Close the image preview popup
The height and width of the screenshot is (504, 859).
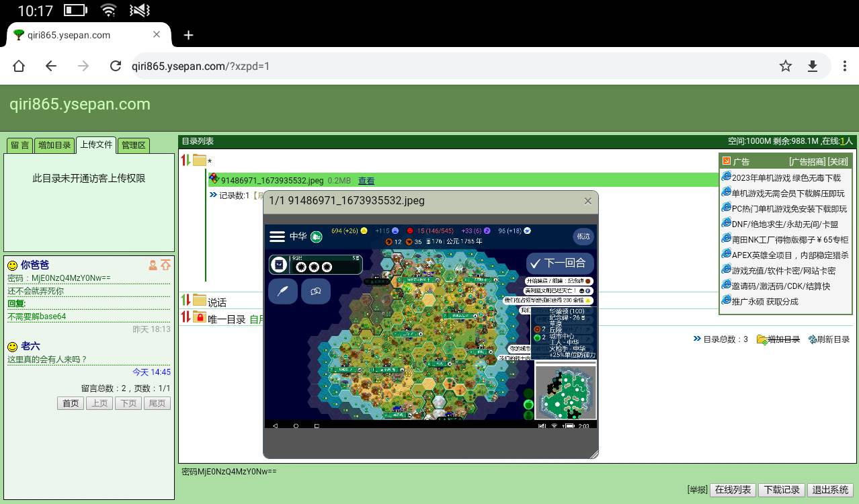[x=587, y=201]
